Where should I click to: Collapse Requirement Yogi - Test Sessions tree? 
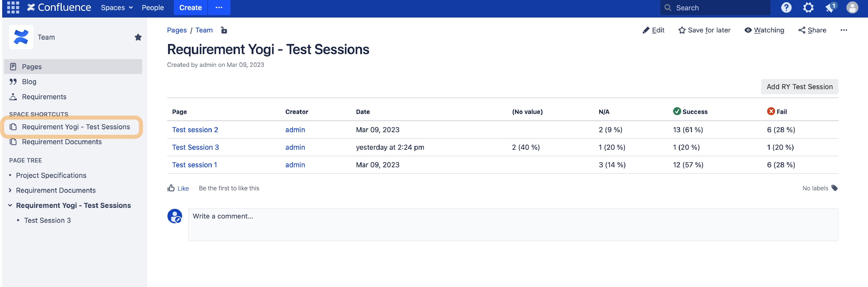pos(9,205)
